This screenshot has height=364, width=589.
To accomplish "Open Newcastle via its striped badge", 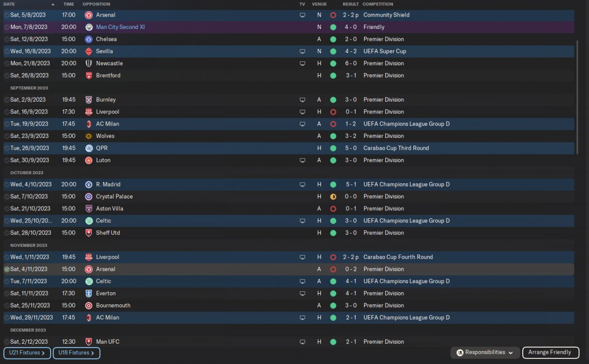I will pos(89,63).
